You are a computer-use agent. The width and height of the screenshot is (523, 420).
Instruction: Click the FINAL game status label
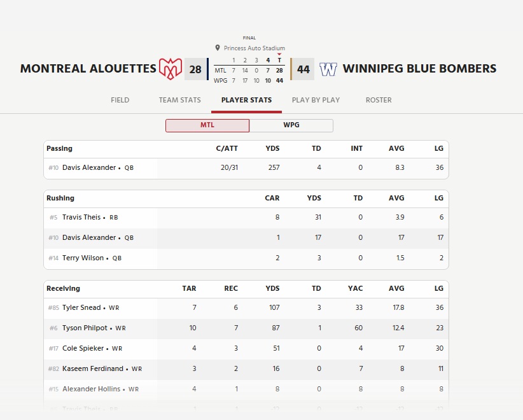pyautogui.click(x=249, y=38)
